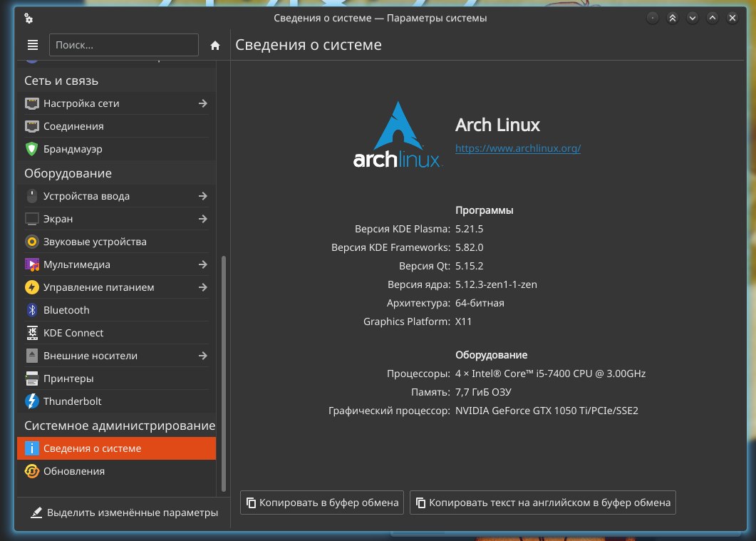Image resolution: width=756 pixels, height=541 pixels.
Task: Focus the Поиск search field
Action: coord(124,45)
